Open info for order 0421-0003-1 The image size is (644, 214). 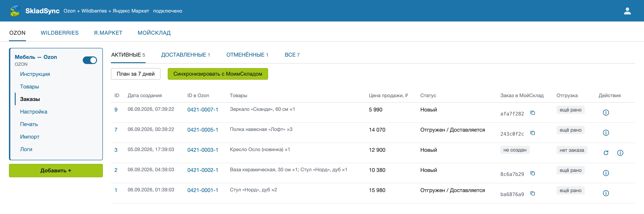620,153
